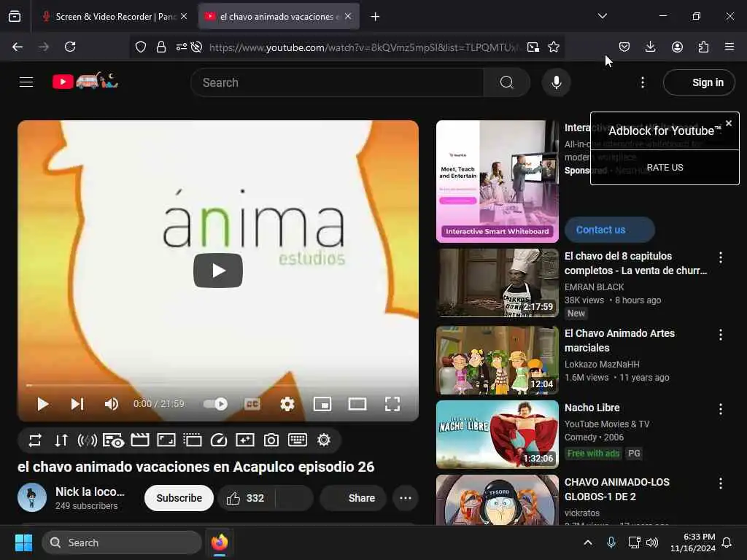Click the resize video player icon

point(166,440)
